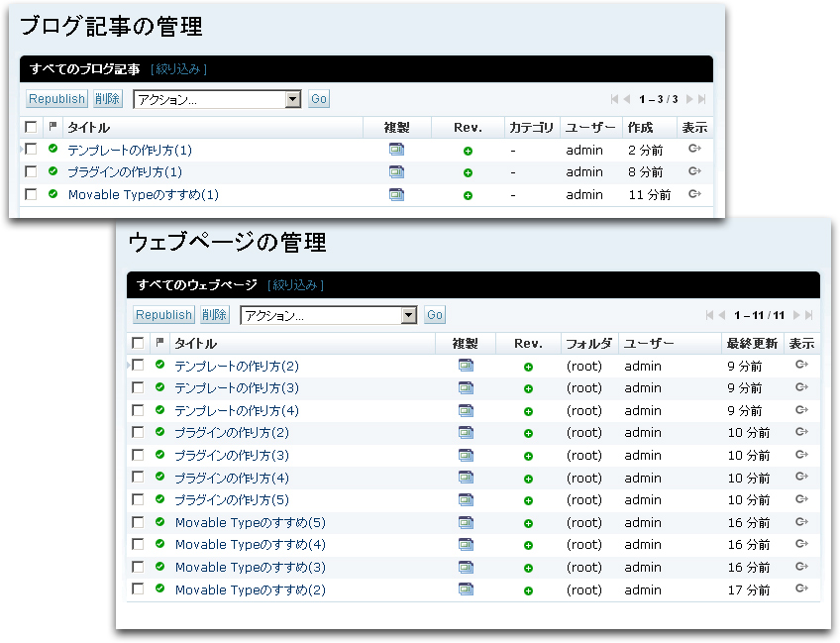Go to next page in blog entries pager
Image resolution: width=840 pixels, height=643 pixels.
pos(689,99)
